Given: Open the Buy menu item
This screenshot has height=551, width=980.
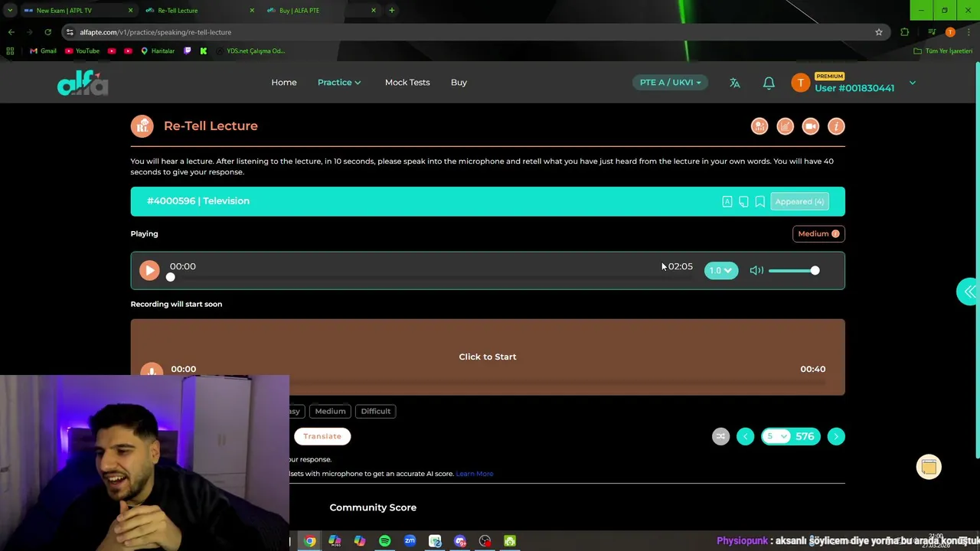Looking at the screenshot, I should click(459, 82).
